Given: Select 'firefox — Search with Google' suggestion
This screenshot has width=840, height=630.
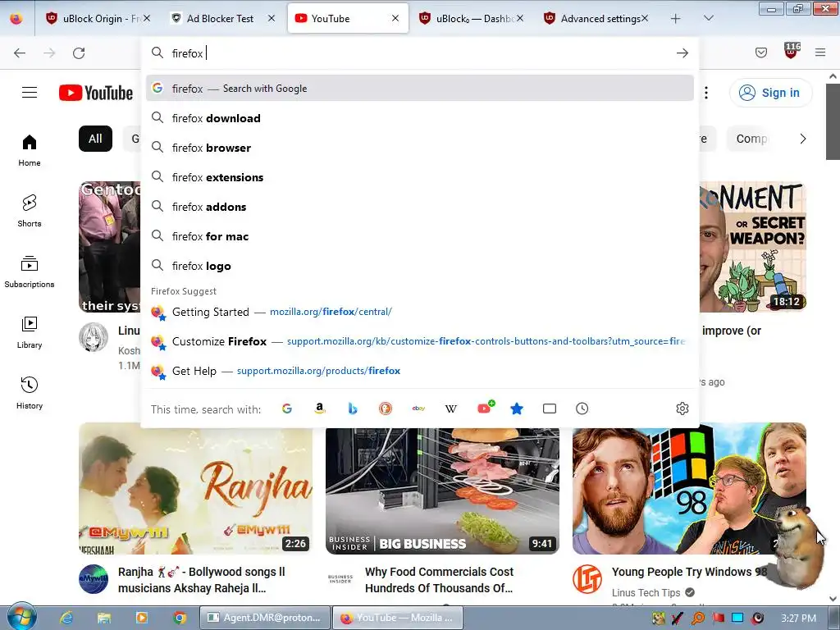Looking at the screenshot, I should (x=419, y=89).
